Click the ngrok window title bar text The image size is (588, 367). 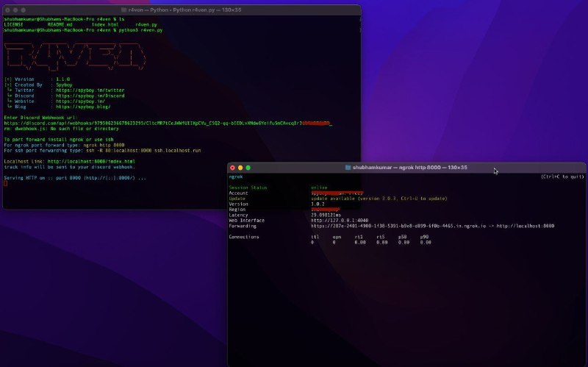409,168
